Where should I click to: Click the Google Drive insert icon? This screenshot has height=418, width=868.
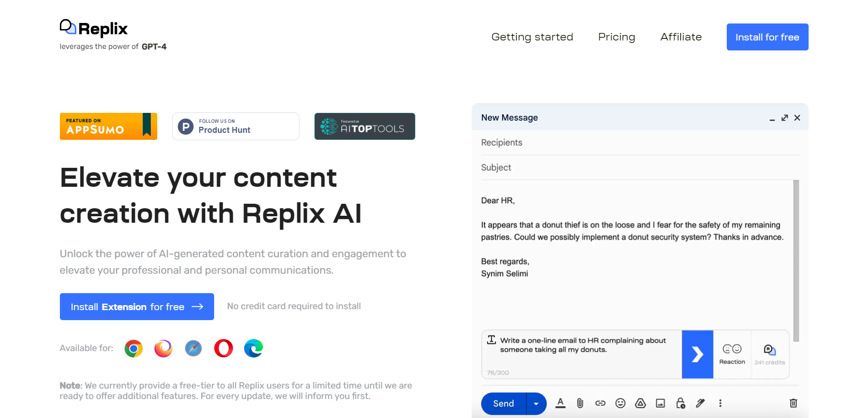(x=640, y=403)
